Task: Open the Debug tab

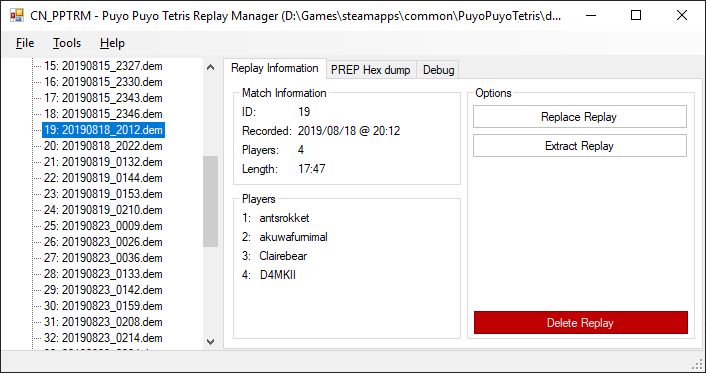Action: (439, 70)
